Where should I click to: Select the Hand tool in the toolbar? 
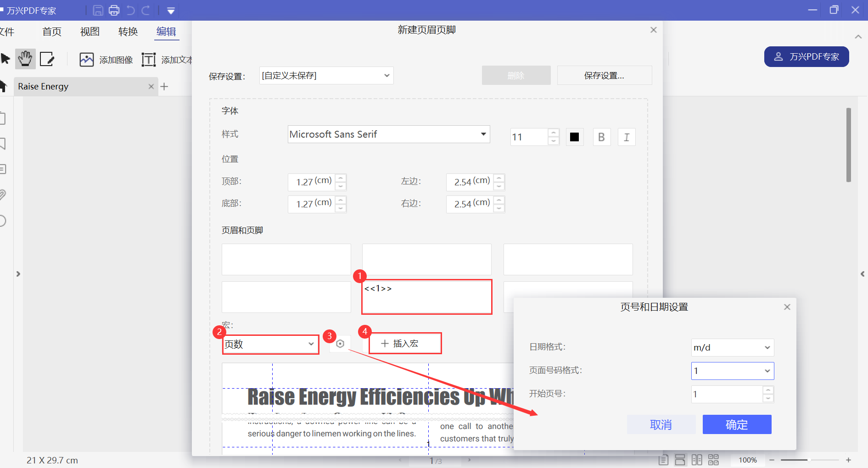pos(25,59)
